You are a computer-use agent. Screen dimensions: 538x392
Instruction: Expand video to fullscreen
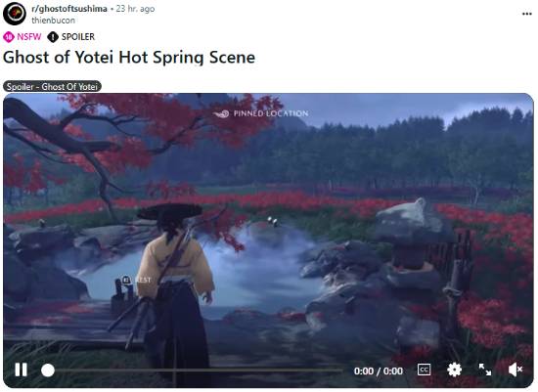(x=485, y=370)
